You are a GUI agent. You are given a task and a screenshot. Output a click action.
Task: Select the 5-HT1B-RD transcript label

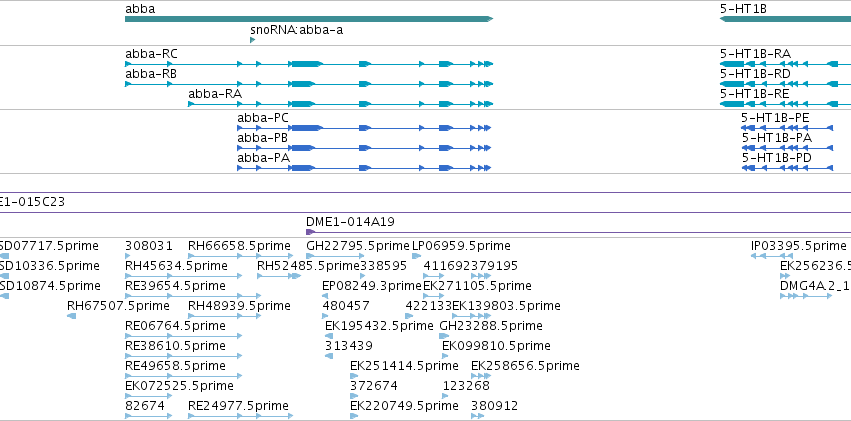click(x=755, y=74)
